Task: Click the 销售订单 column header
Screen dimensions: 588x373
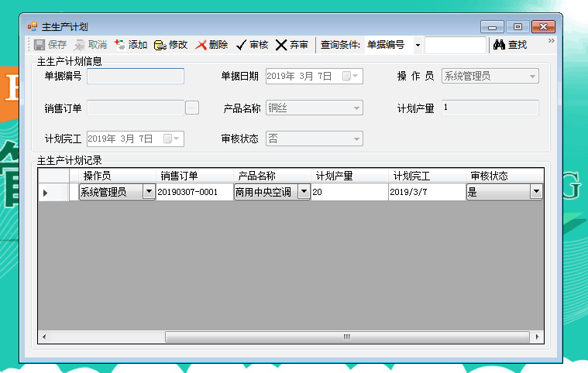Action: (x=194, y=176)
